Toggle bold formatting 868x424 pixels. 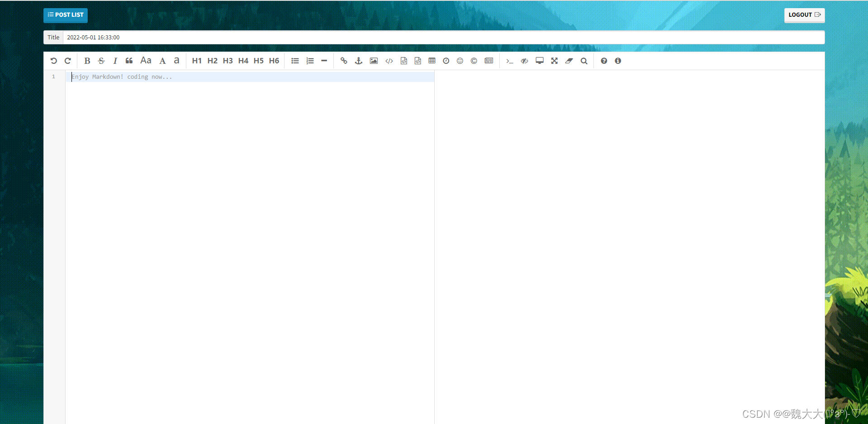tap(87, 61)
